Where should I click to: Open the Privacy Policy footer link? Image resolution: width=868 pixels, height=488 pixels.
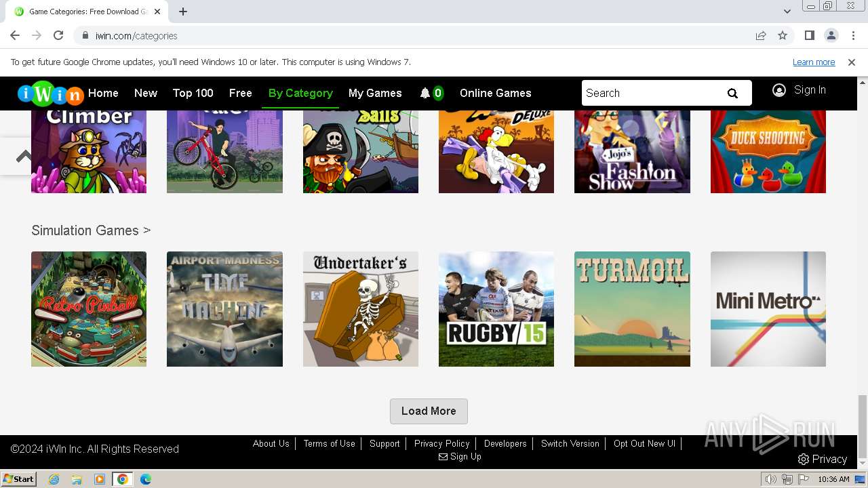pos(442,444)
